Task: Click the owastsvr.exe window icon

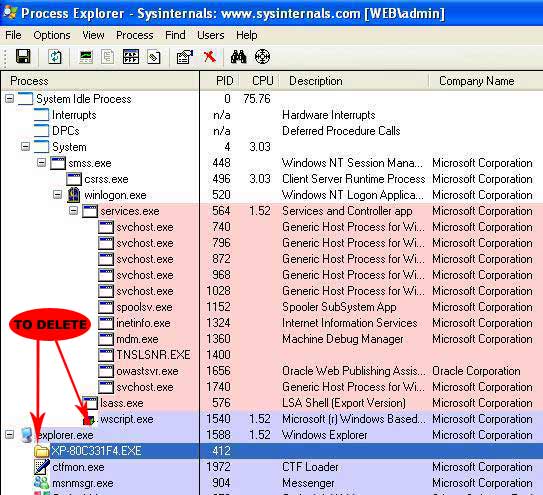Action: point(106,371)
